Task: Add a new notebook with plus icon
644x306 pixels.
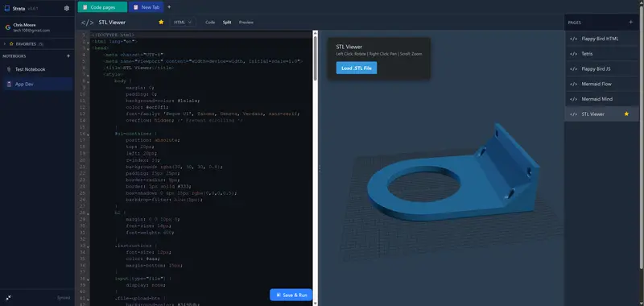Action: click(68, 56)
